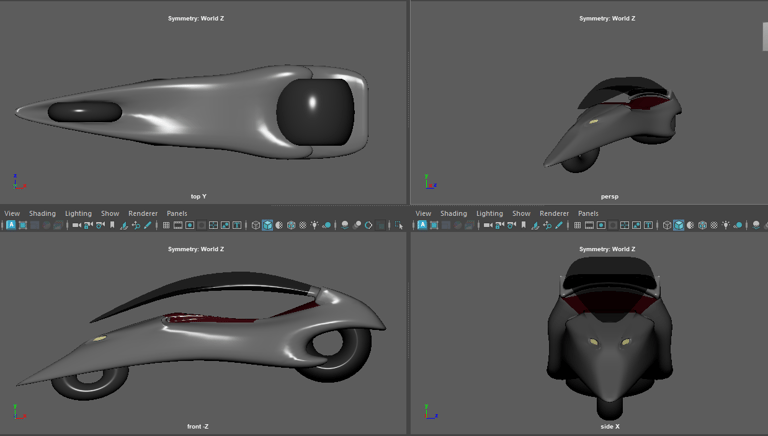Enable Wireframe on Shaded in front -Z panel
Screen dimensions: 768x436
291,225
